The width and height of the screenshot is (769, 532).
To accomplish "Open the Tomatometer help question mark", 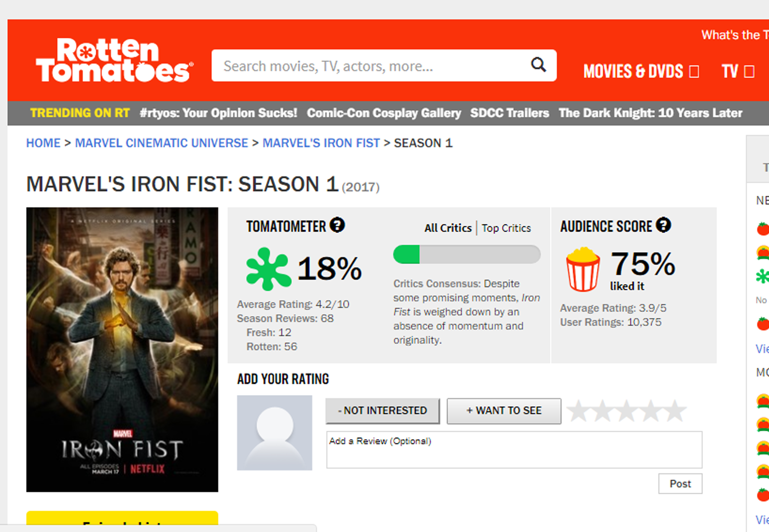I will 337,225.
